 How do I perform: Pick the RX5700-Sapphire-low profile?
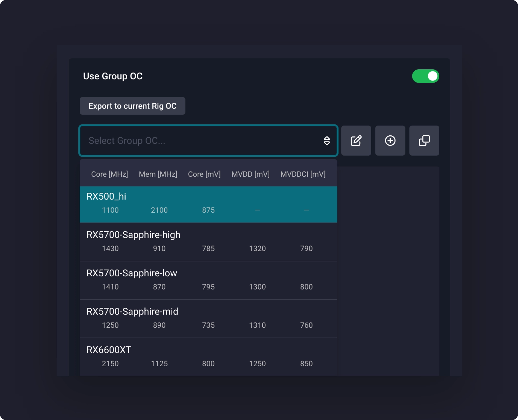[x=208, y=280]
